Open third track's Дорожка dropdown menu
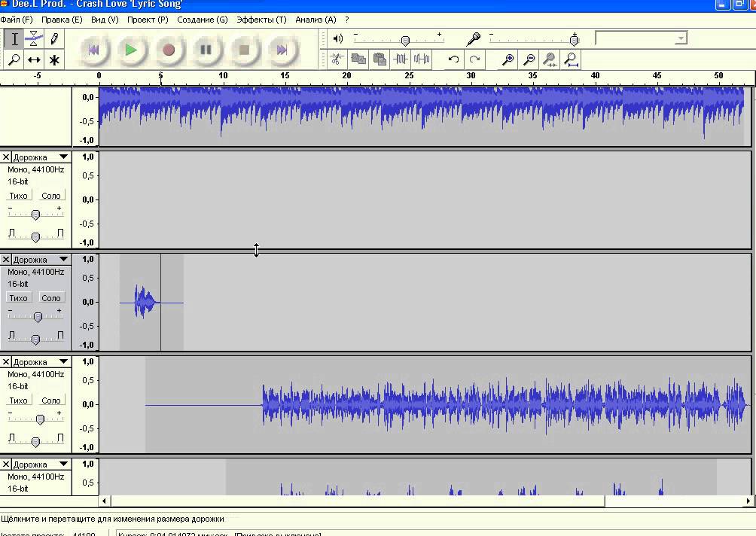 63,260
